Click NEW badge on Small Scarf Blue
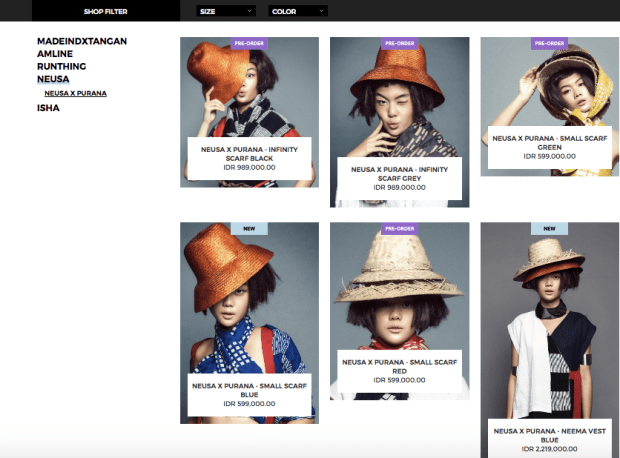 249,228
